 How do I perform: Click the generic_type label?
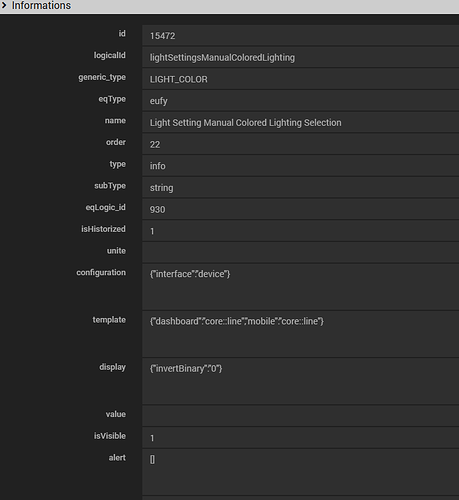pyautogui.click(x=102, y=77)
